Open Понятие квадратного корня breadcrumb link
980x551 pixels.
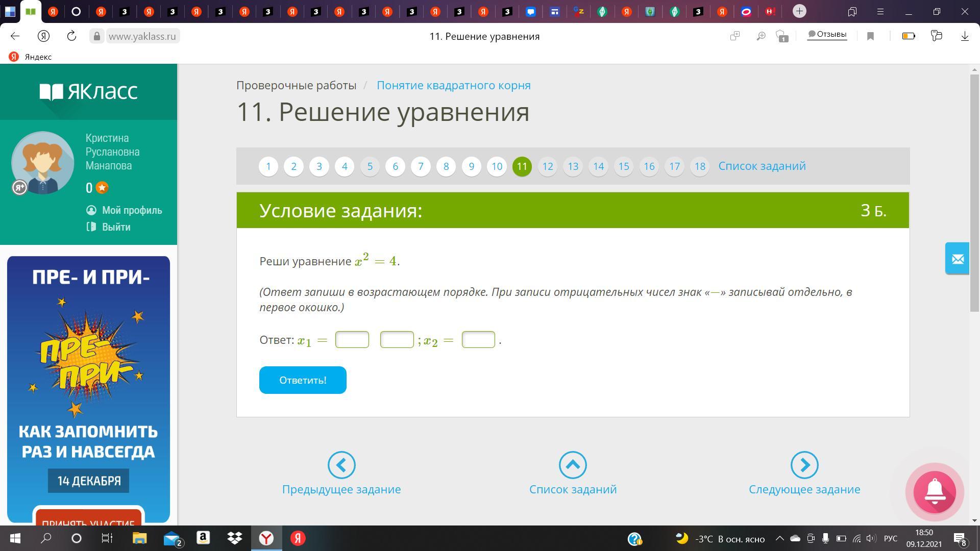click(453, 85)
